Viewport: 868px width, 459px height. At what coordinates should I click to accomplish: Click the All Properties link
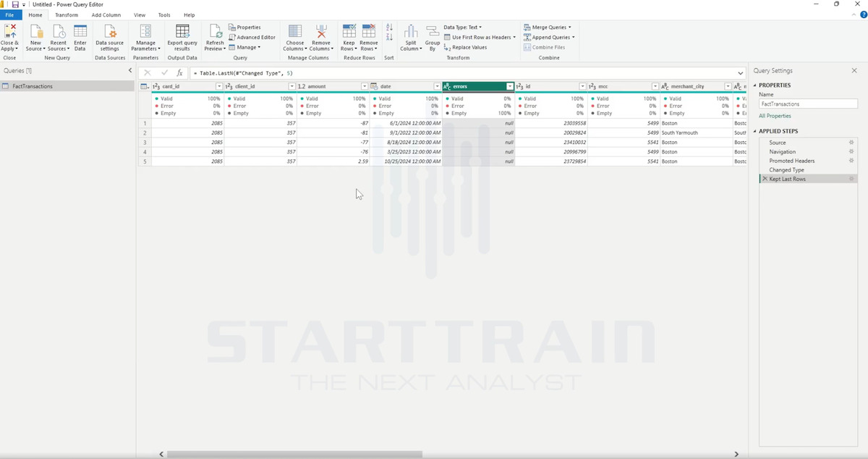coord(775,116)
